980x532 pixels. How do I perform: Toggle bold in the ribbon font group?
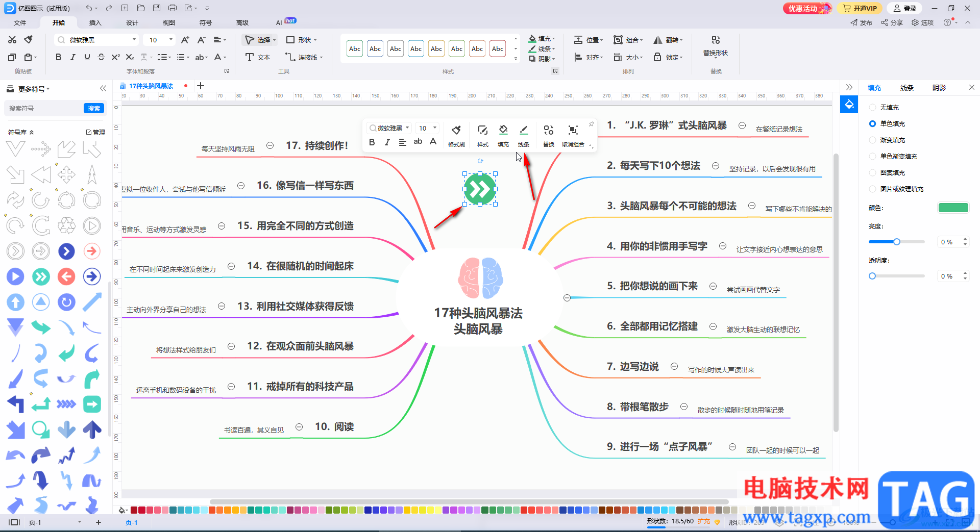(x=58, y=57)
